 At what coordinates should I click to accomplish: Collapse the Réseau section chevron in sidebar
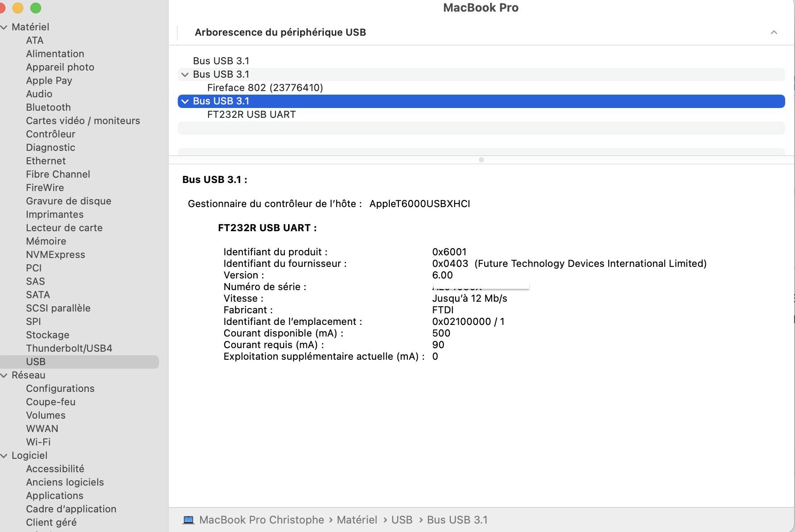click(4, 375)
